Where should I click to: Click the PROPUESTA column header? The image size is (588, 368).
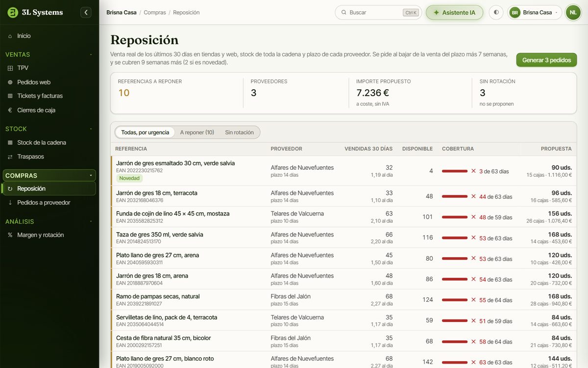(556, 149)
